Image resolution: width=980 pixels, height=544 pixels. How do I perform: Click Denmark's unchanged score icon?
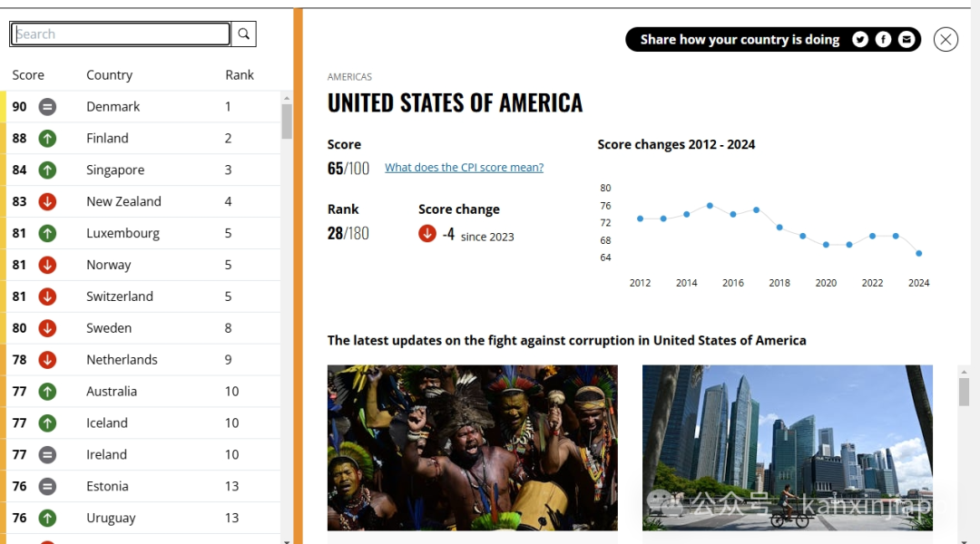[47, 107]
